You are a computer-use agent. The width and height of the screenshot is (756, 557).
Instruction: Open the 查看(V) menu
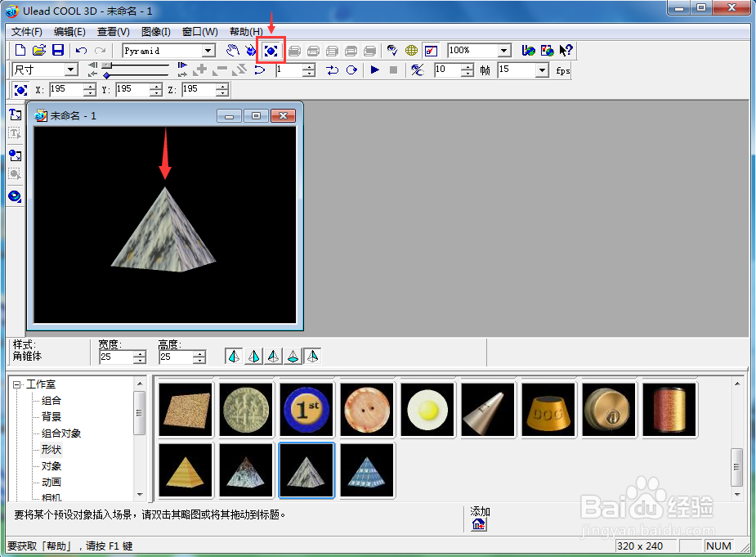point(114,32)
